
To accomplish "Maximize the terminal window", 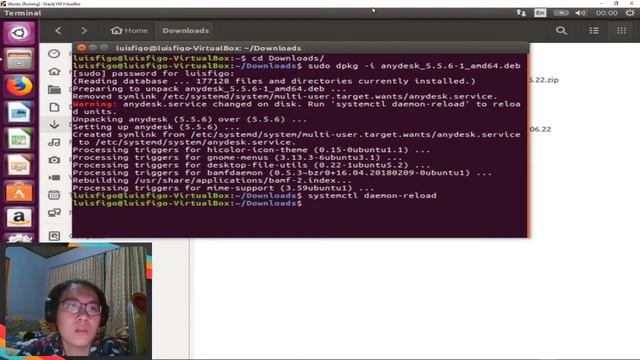I will point(104,48).
